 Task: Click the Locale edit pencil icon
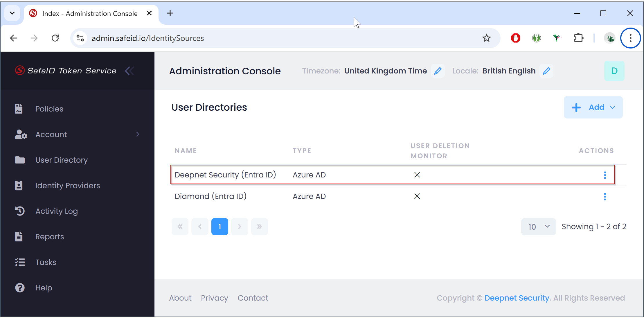tap(546, 71)
